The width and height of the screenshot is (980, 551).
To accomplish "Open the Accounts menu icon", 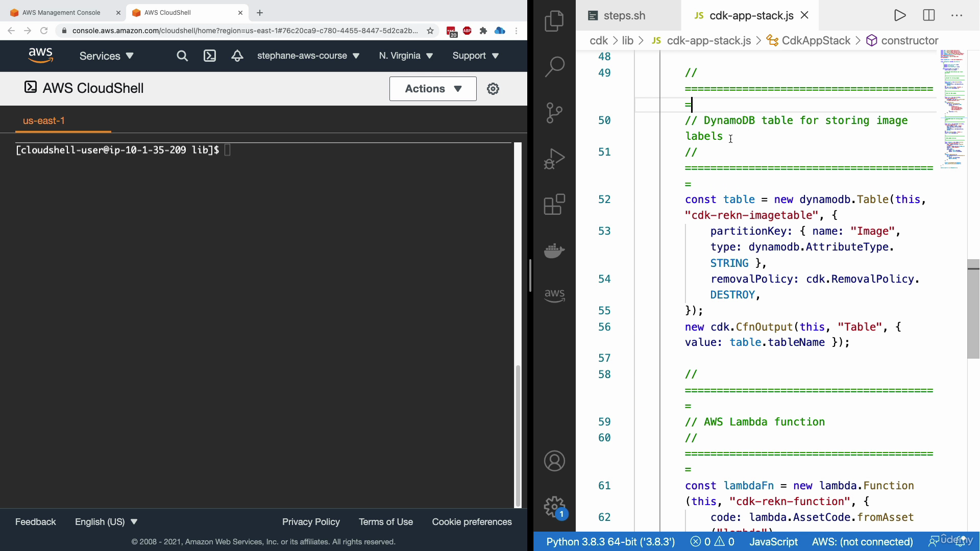I will tap(554, 461).
